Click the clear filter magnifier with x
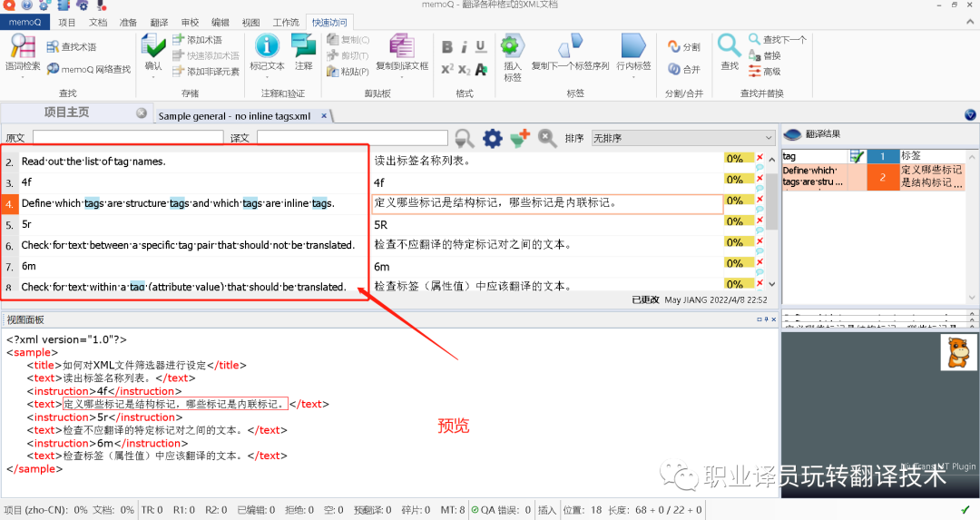Screen dimensions: 980x520 pyautogui.click(x=547, y=138)
